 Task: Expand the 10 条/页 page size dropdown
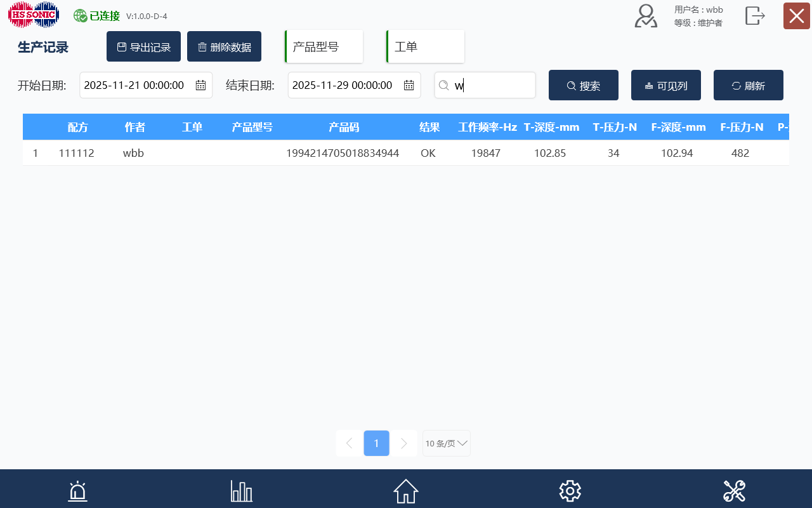tap(446, 443)
